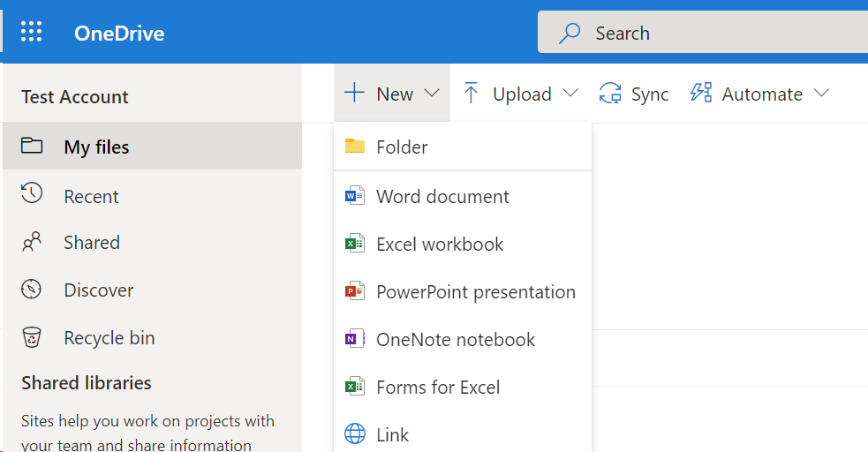The image size is (868, 452).
Task: Click the Word document icon
Action: click(355, 196)
